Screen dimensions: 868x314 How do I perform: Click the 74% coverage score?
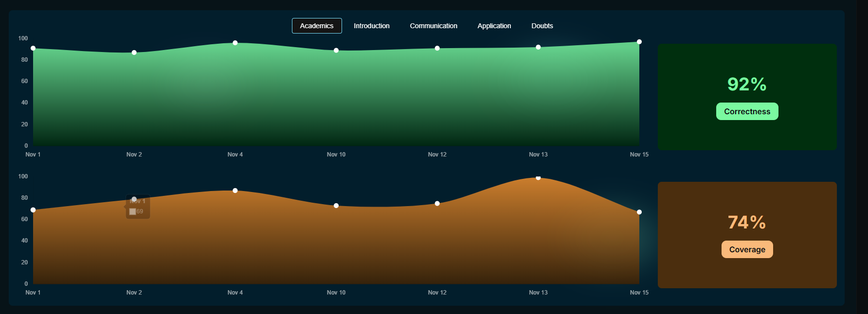(x=747, y=222)
